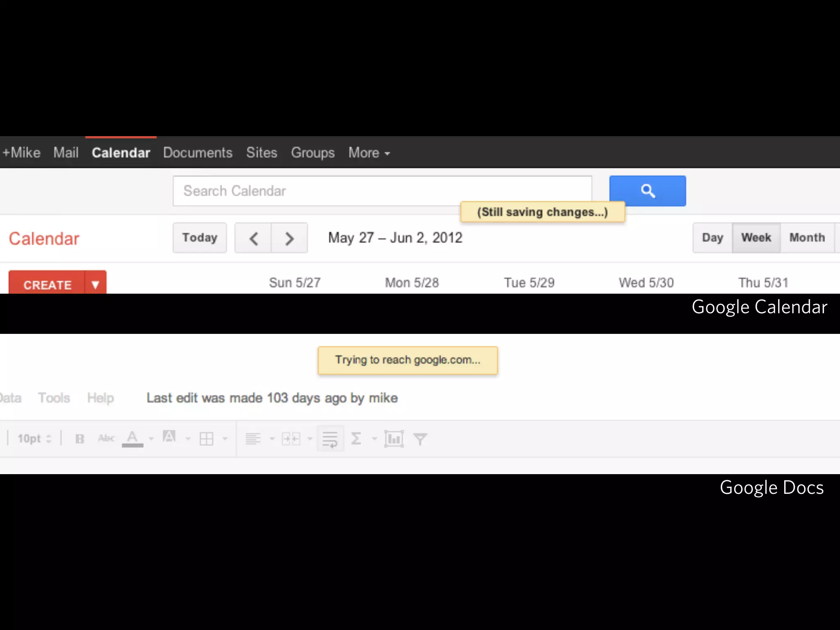The width and height of the screenshot is (840, 630).
Task: Open the merge cells dropdown arrow
Action: (x=310, y=439)
